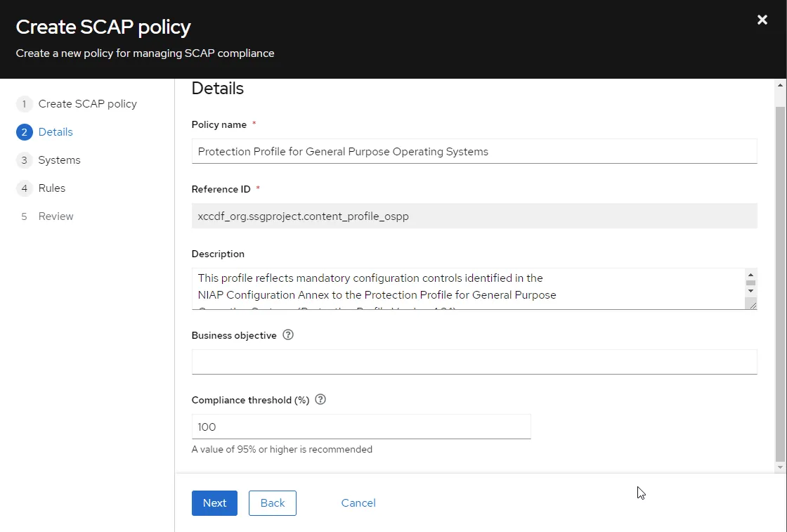
Task: Click the step 2 Details badge
Action: pyautogui.click(x=24, y=132)
